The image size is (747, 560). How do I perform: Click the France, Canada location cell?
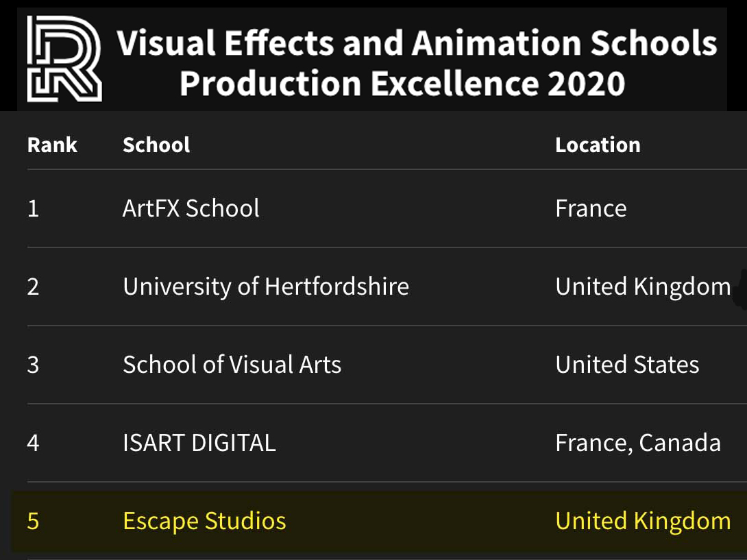tap(637, 443)
